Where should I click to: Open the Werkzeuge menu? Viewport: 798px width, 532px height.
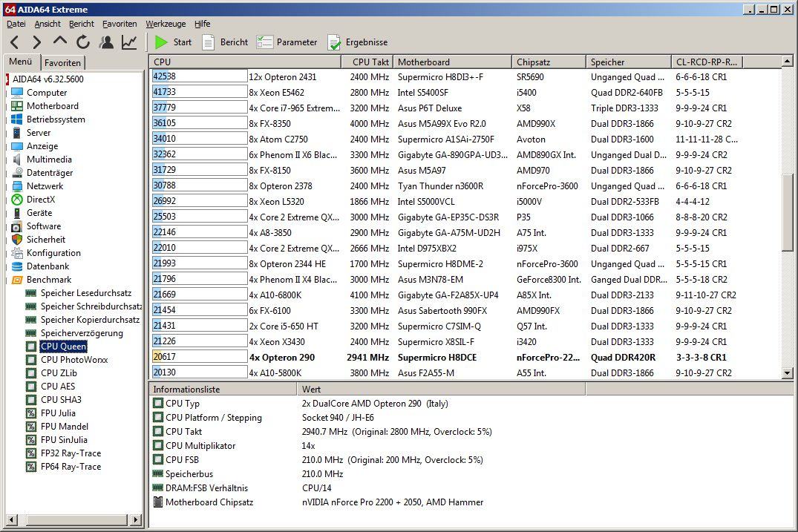[166, 24]
